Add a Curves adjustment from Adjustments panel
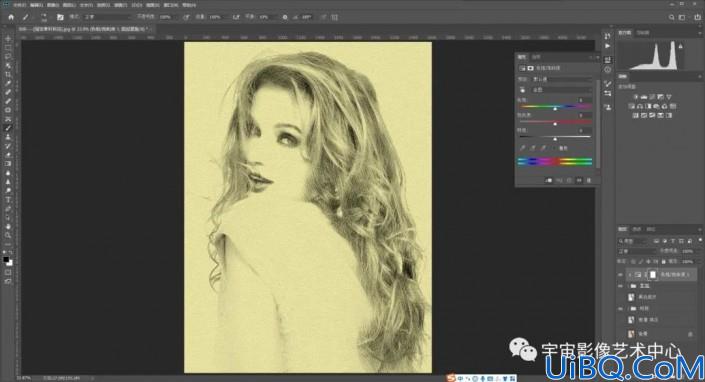This screenshot has width=705, height=382. click(652, 97)
